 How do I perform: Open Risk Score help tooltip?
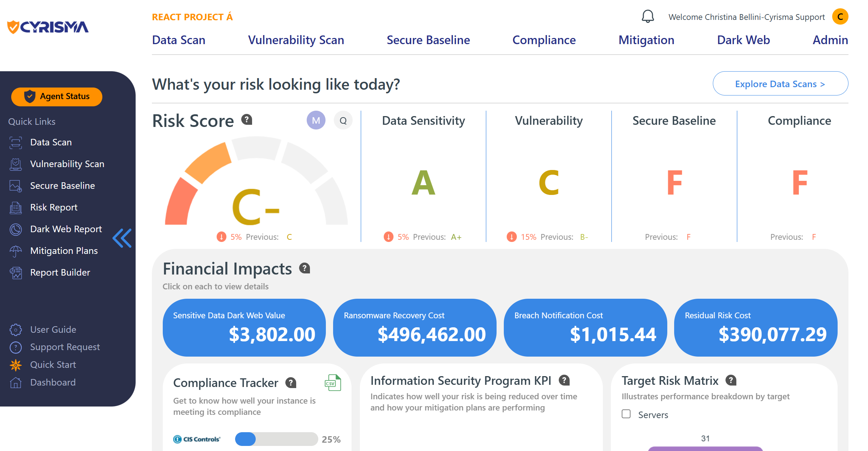[x=247, y=120]
